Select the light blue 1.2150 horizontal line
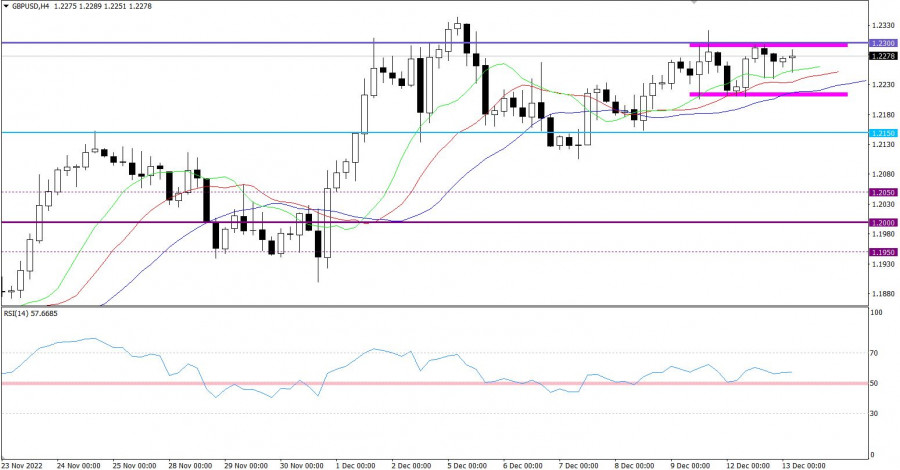Viewport: 900px width, 470px height. [x=300, y=132]
